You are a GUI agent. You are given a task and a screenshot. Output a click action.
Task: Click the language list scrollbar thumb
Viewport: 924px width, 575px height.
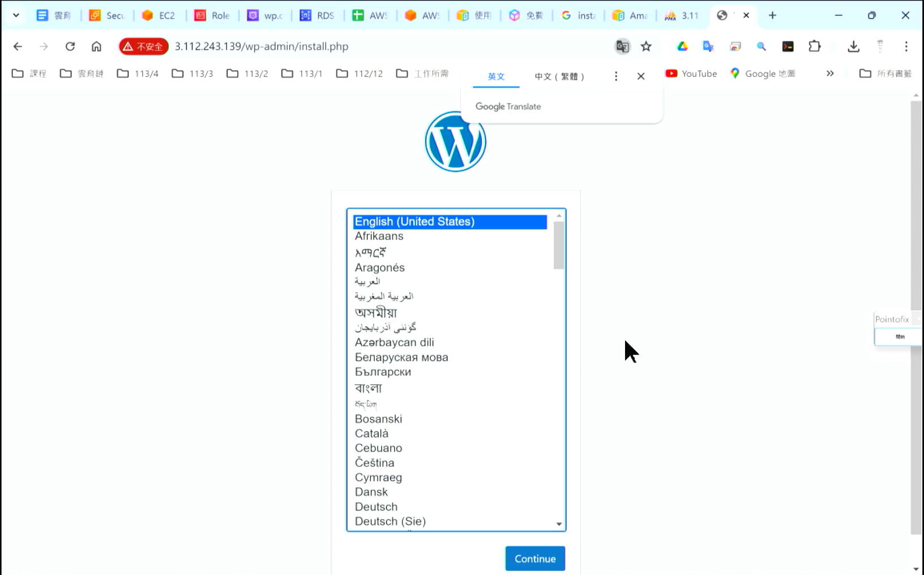pyautogui.click(x=558, y=244)
